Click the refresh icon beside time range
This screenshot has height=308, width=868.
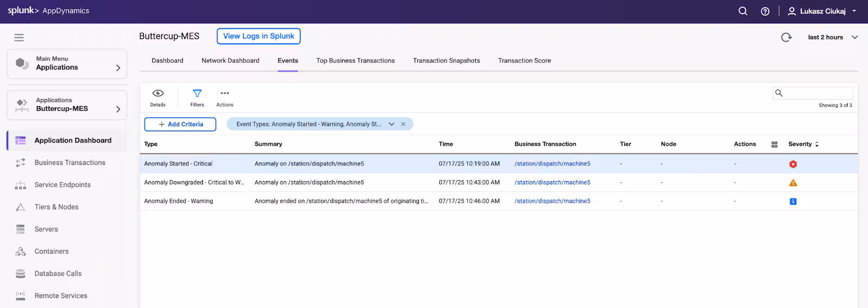point(786,37)
